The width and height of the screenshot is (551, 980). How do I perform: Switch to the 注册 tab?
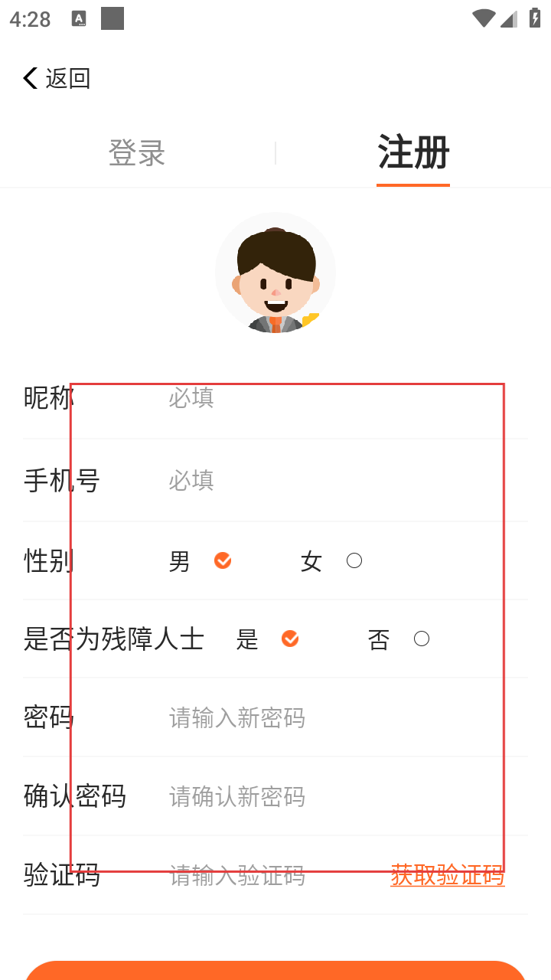point(413,152)
